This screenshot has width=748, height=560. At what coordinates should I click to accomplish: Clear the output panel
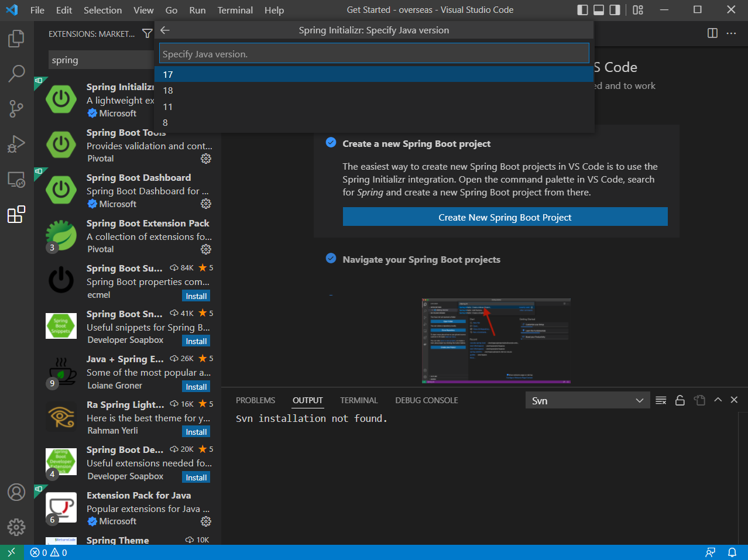[x=661, y=400]
